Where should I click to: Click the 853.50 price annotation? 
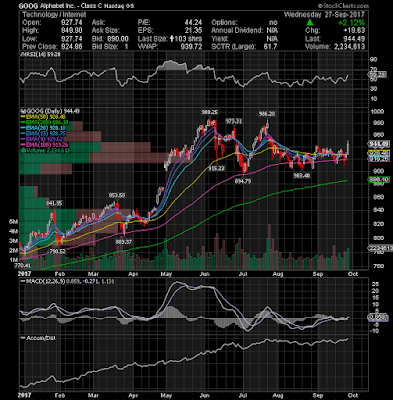(x=117, y=195)
